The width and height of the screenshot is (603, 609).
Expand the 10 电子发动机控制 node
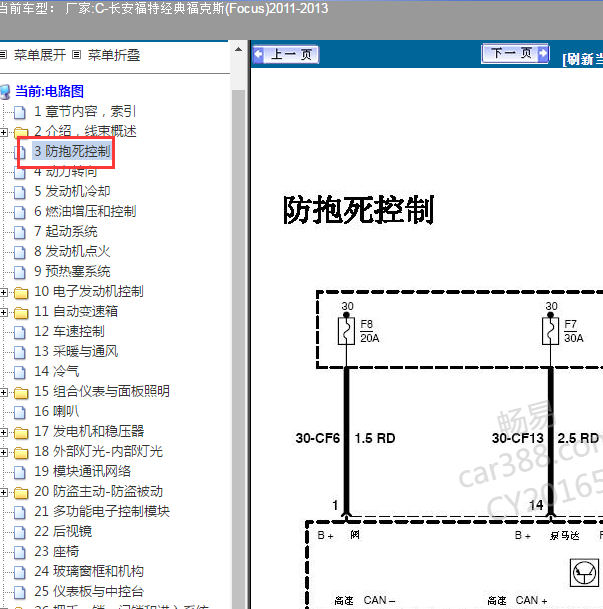coord(3,292)
